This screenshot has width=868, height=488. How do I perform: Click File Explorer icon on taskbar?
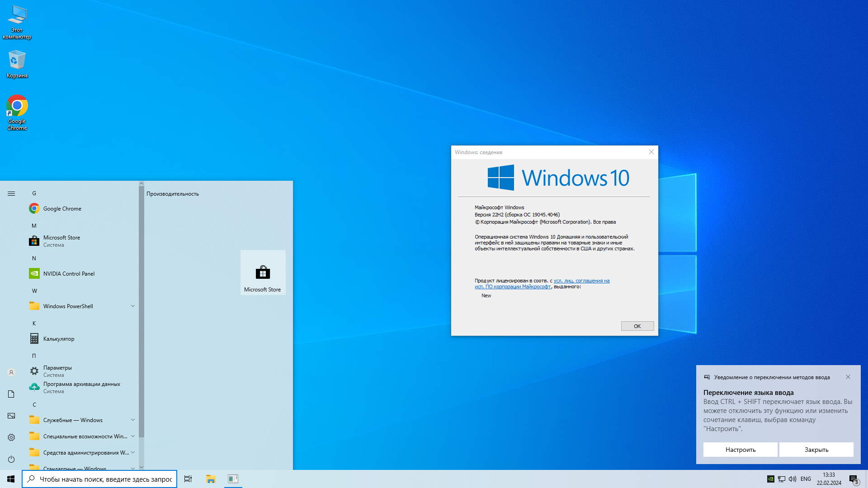pyautogui.click(x=211, y=479)
